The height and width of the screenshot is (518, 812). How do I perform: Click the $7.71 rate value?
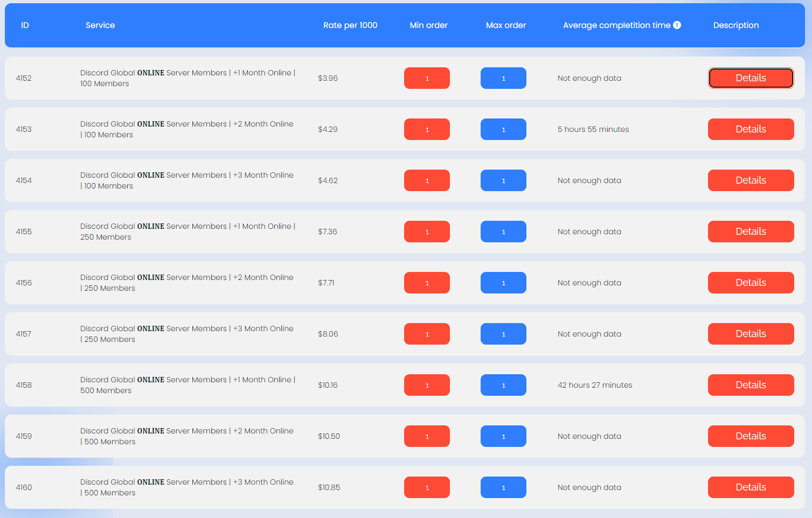click(x=326, y=283)
